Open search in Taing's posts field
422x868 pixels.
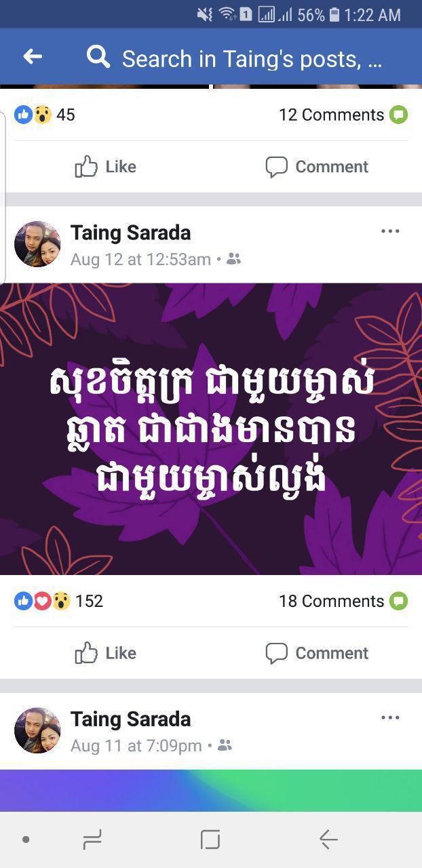point(252,59)
